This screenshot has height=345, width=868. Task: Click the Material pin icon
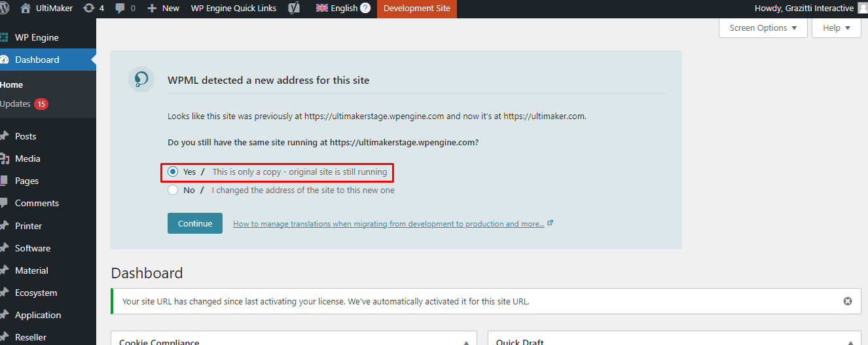coord(4,270)
